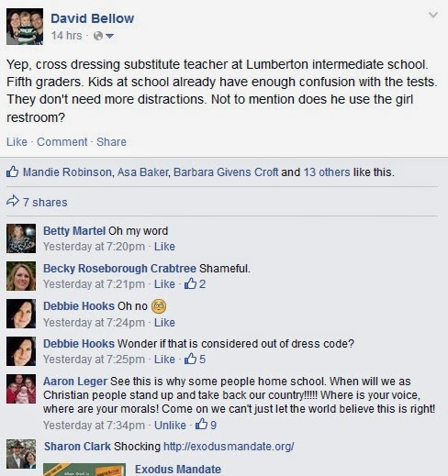Open Becky Roseborough Crabtree's profile photo
448x476 pixels.
21,276
